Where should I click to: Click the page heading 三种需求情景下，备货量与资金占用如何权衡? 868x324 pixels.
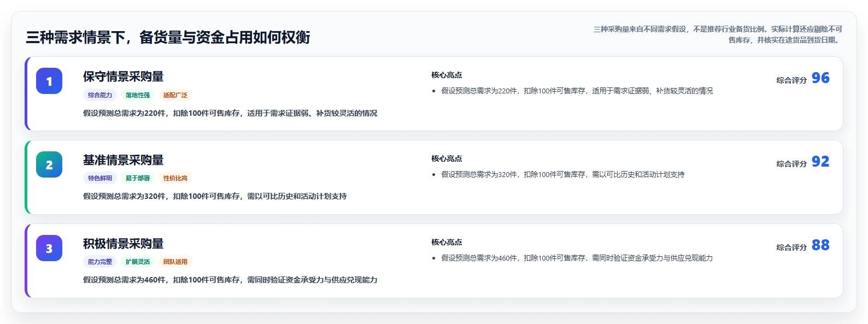click(x=168, y=37)
